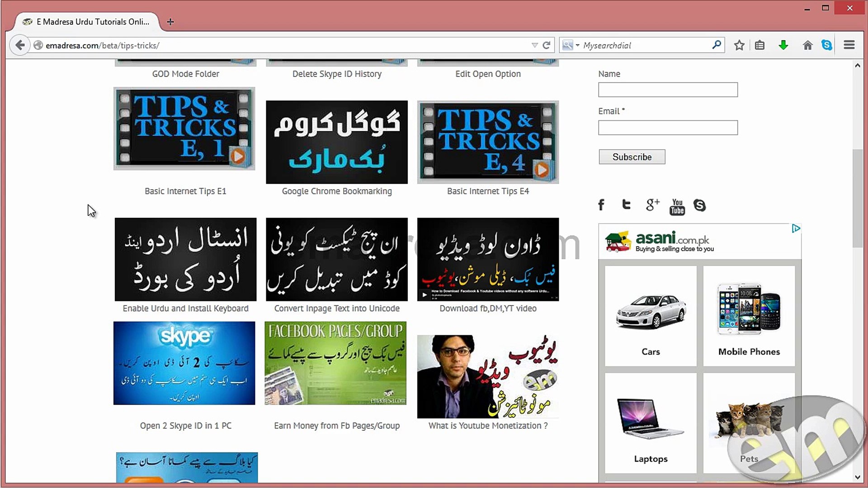Open the Basic Internet Tips E1 video
The image size is (868, 488).
(184, 129)
